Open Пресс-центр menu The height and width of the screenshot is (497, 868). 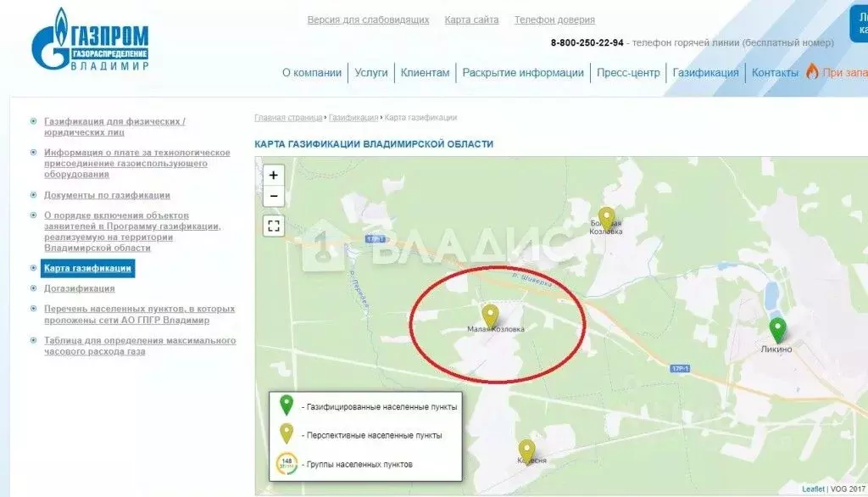pyautogui.click(x=628, y=73)
